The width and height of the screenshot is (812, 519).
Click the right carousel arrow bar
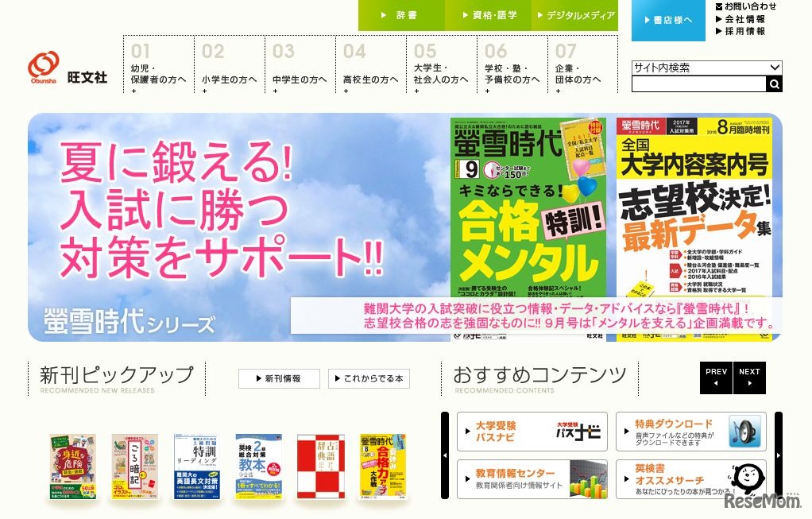pos(779,455)
